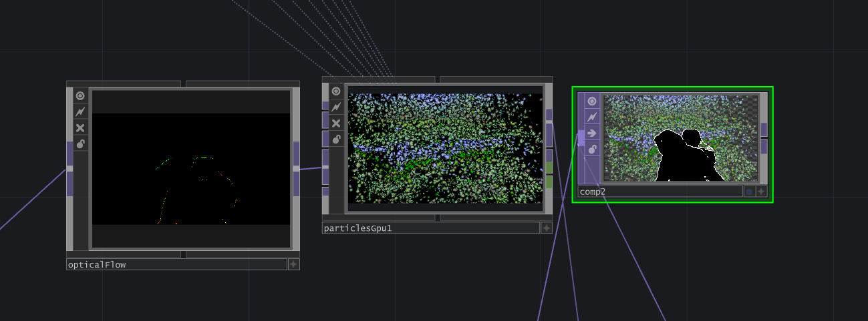
Task: Click the X cooking flag on particlesGpu1
Action: coord(336,123)
